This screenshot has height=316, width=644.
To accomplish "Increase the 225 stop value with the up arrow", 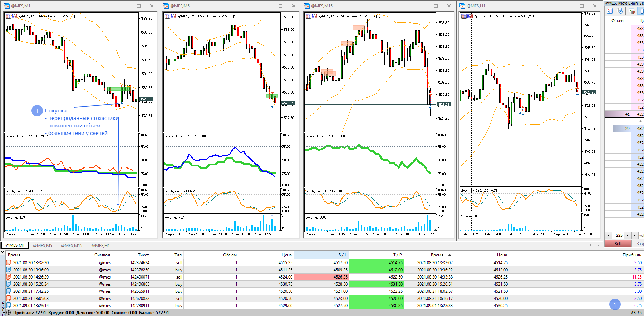I will (x=627, y=235).
